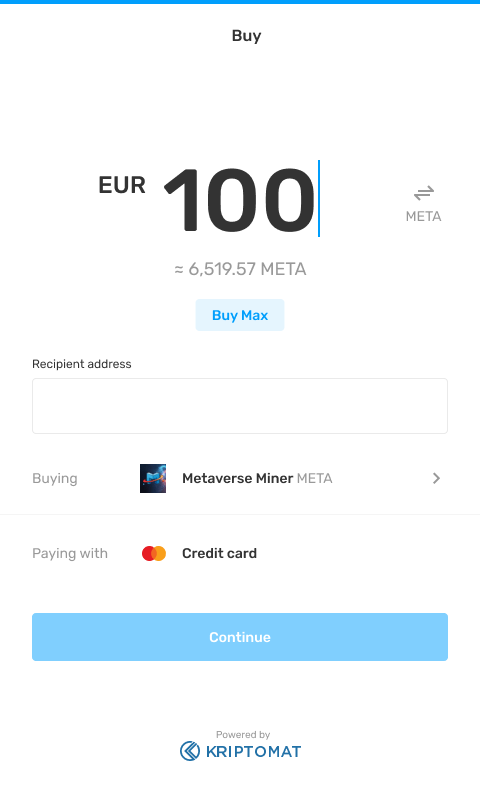Click the Paying with label
Image resolution: width=480 pixels, height=793 pixels.
click(x=70, y=553)
